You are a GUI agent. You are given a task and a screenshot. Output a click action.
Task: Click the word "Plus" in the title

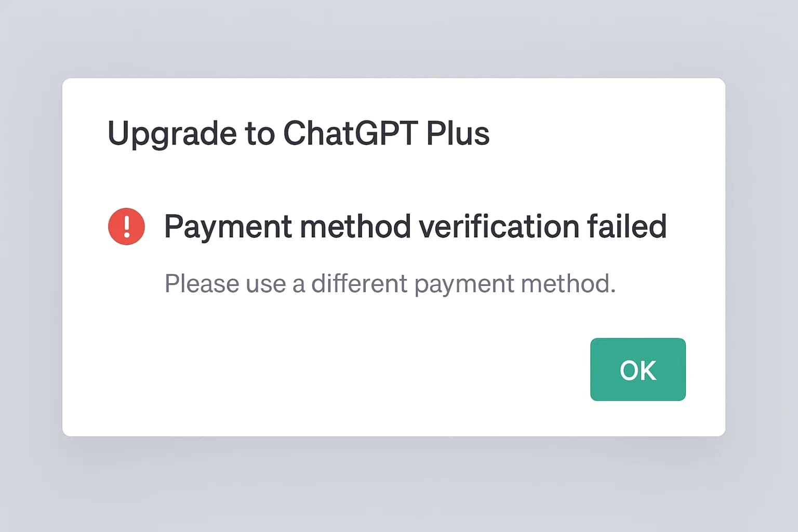pyautogui.click(x=457, y=134)
